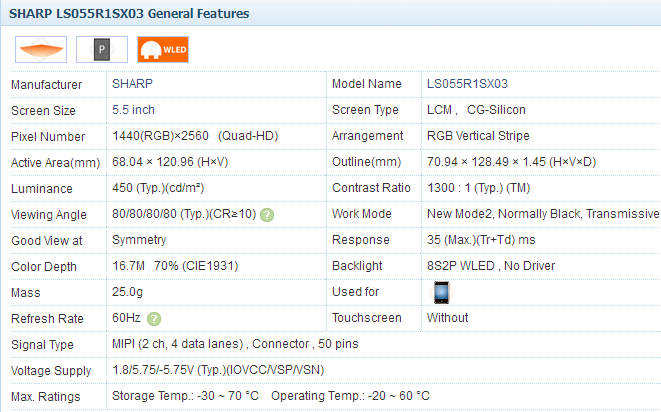Click the 'Contrast Ratio' row label

371,188
